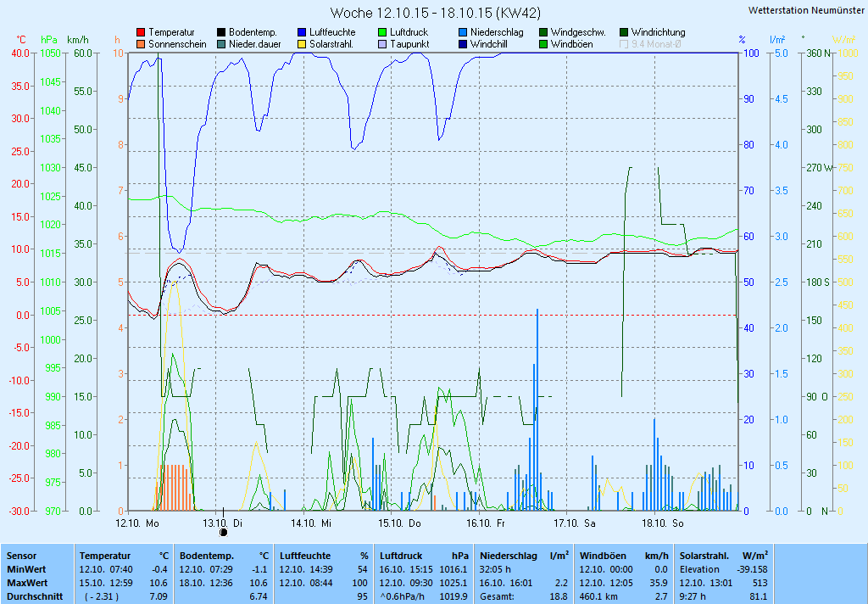
Task: Select the Windrichtung legend swatch
Action: click(x=623, y=33)
